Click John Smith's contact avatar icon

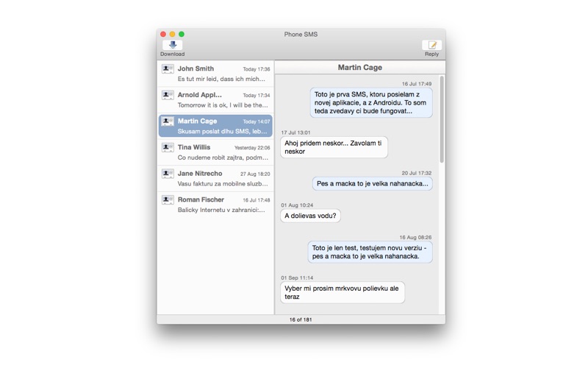tap(168, 68)
